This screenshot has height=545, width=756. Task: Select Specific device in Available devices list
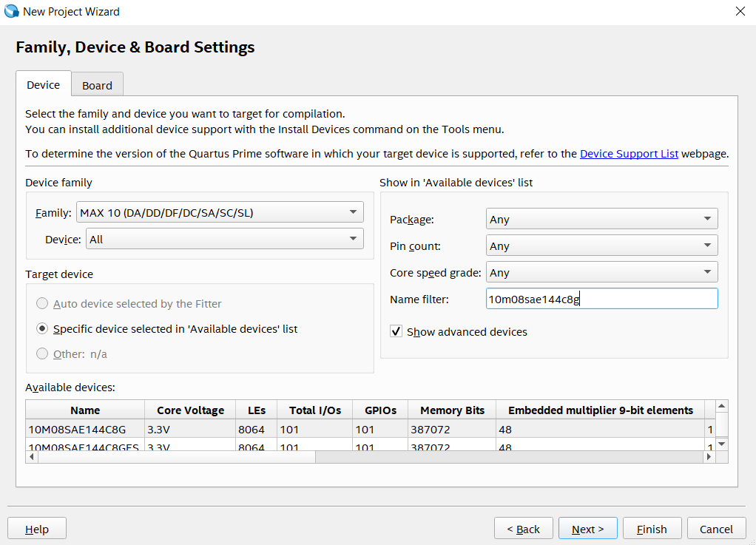[42, 328]
